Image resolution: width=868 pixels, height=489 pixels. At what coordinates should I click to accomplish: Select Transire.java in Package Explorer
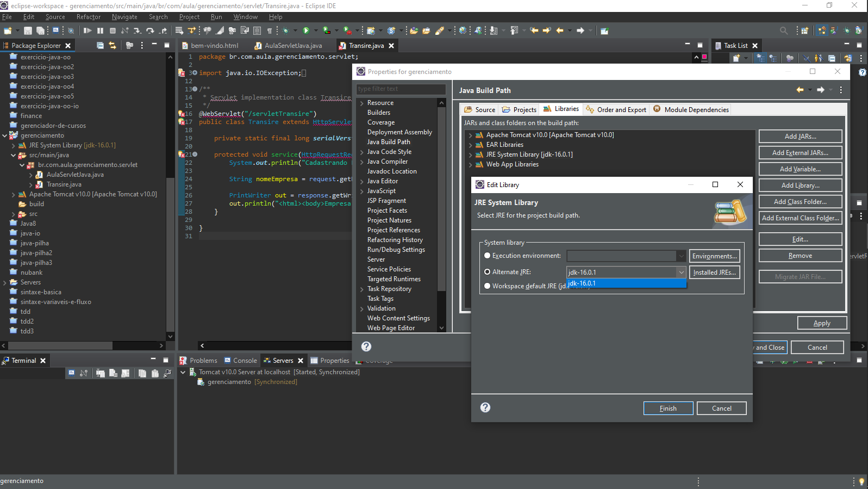tap(64, 184)
